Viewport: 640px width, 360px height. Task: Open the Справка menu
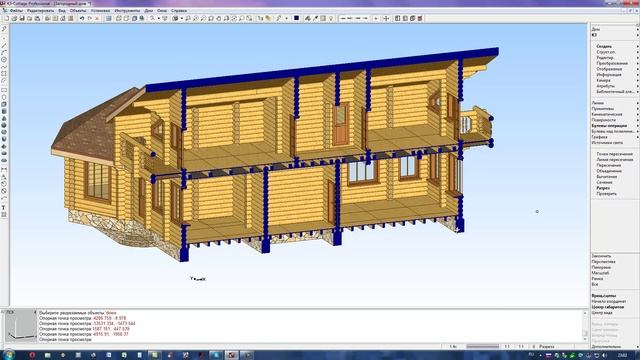tap(179, 11)
